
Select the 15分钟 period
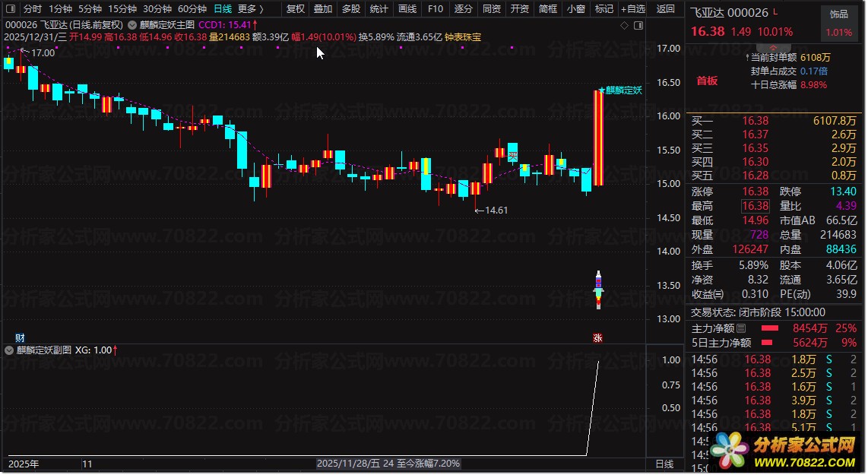click(122, 9)
